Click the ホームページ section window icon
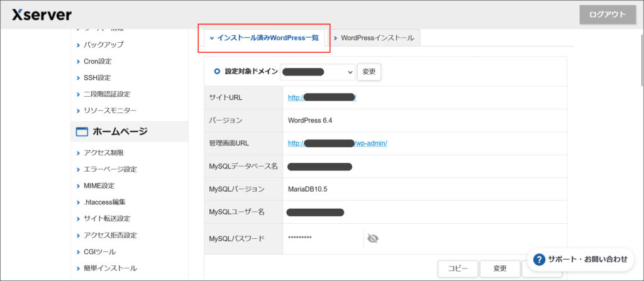The width and height of the screenshot is (644, 281). pos(82,132)
